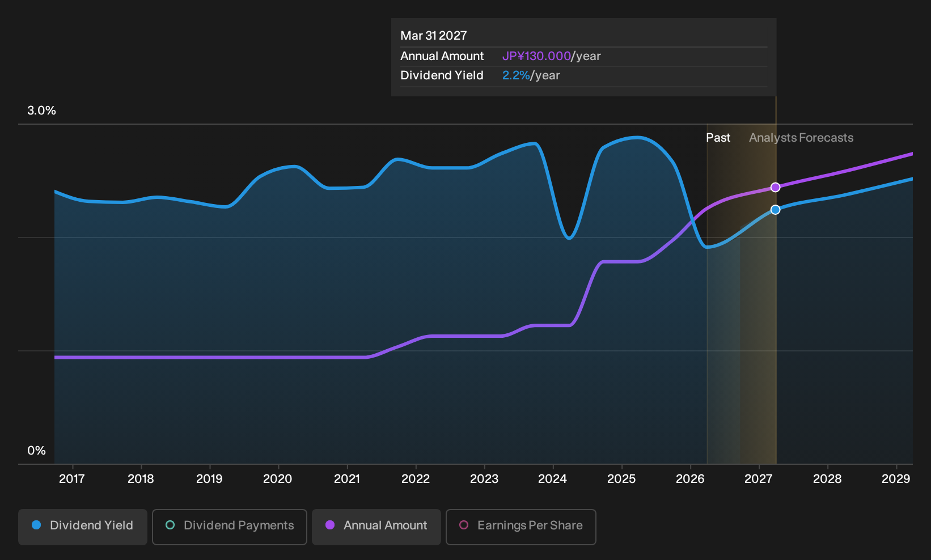
Task: Click the blue Dividend Yield legend dot
Action: (x=36, y=525)
